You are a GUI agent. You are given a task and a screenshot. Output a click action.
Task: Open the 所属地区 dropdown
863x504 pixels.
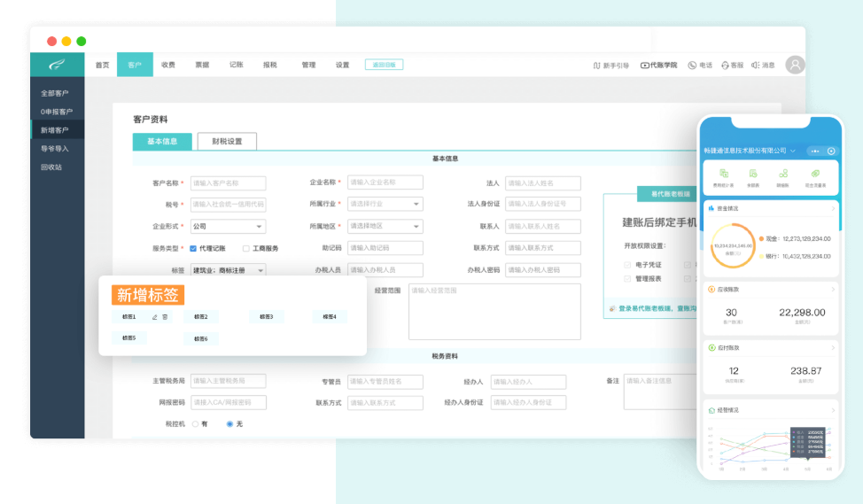pos(385,227)
